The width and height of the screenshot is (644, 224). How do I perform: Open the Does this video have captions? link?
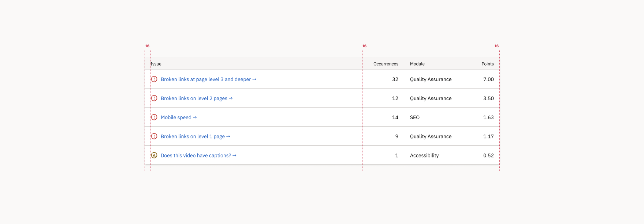(x=198, y=156)
